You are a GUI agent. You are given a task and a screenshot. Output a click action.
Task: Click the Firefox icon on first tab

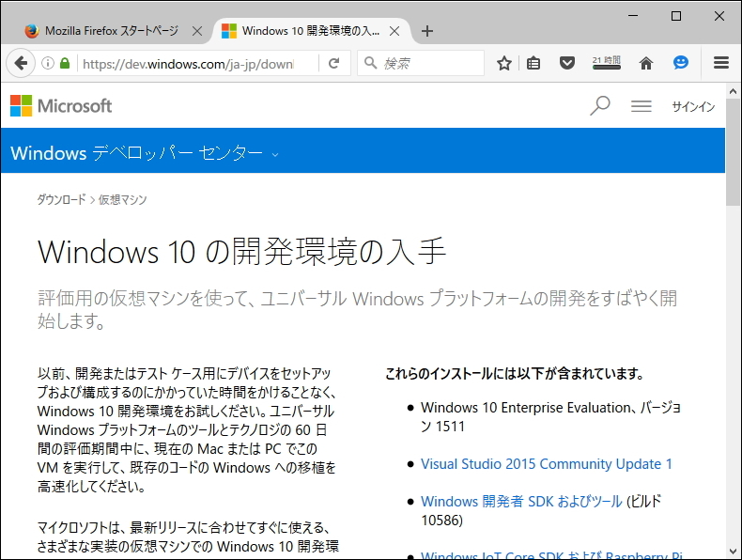pyautogui.click(x=32, y=31)
